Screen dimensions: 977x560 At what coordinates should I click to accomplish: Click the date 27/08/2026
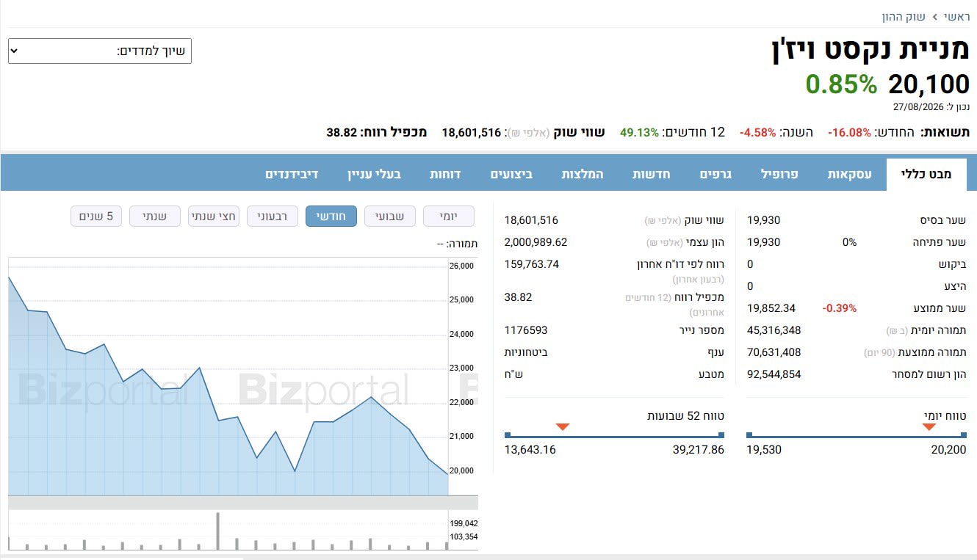(x=919, y=107)
